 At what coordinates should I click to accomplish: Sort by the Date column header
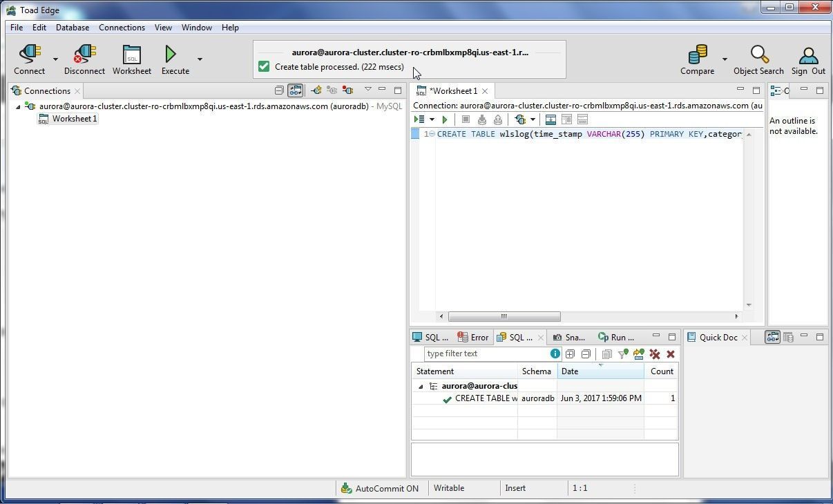point(601,371)
